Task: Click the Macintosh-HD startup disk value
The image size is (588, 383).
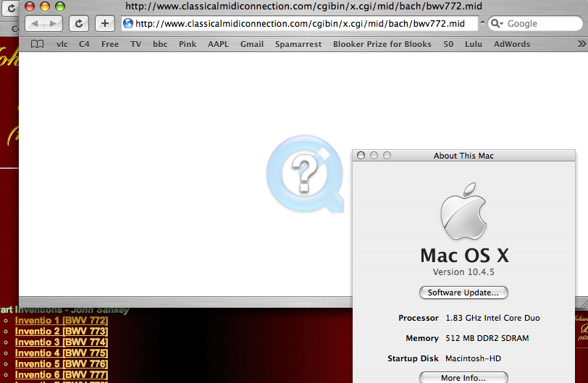Action: [474, 358]
